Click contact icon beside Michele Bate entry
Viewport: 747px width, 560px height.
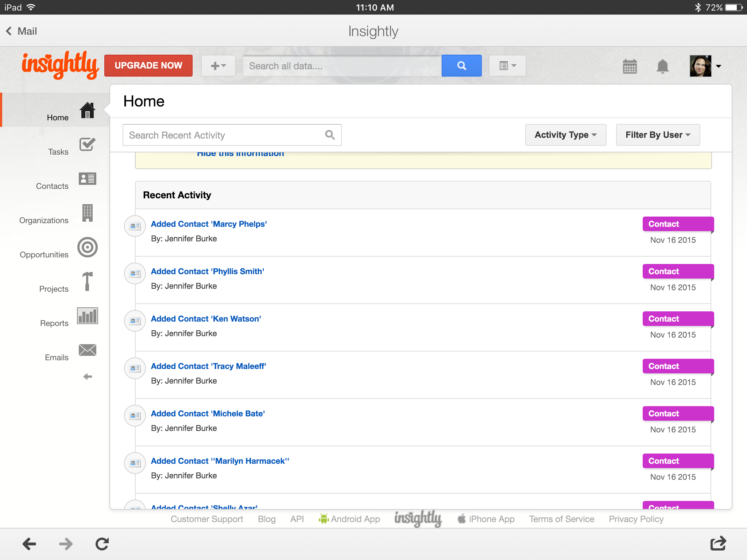[x=135, y=416]
